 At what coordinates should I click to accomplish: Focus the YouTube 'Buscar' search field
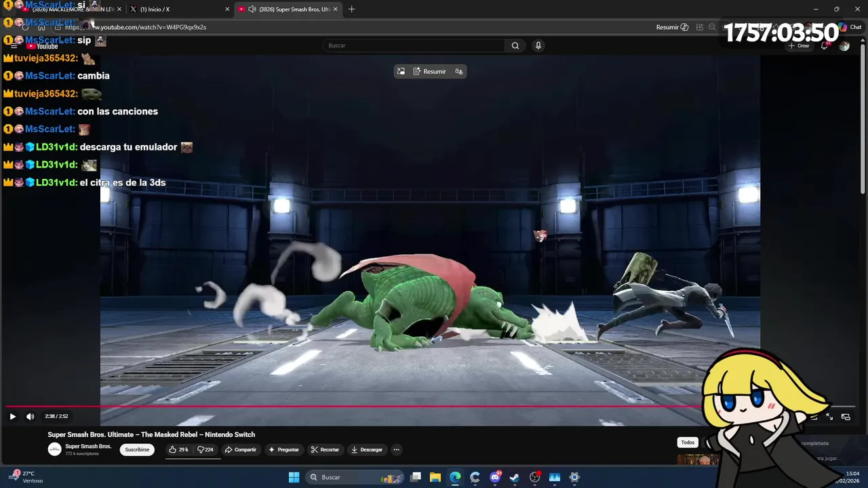414,45
